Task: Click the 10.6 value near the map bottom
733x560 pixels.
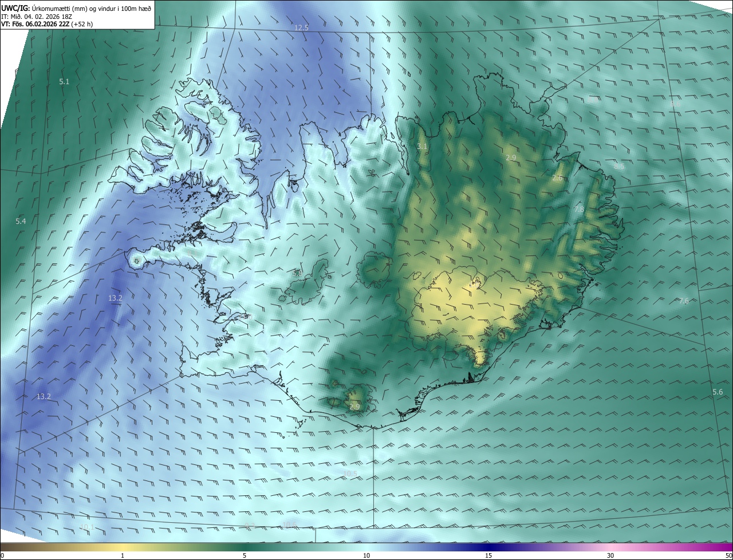Action: tap(290, 524)
